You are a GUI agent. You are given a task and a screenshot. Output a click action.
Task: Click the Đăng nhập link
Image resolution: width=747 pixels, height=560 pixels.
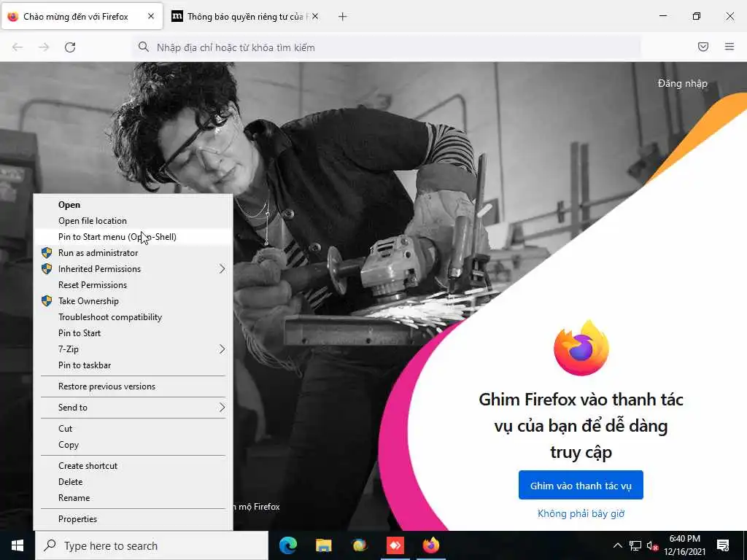click(682, 83)
